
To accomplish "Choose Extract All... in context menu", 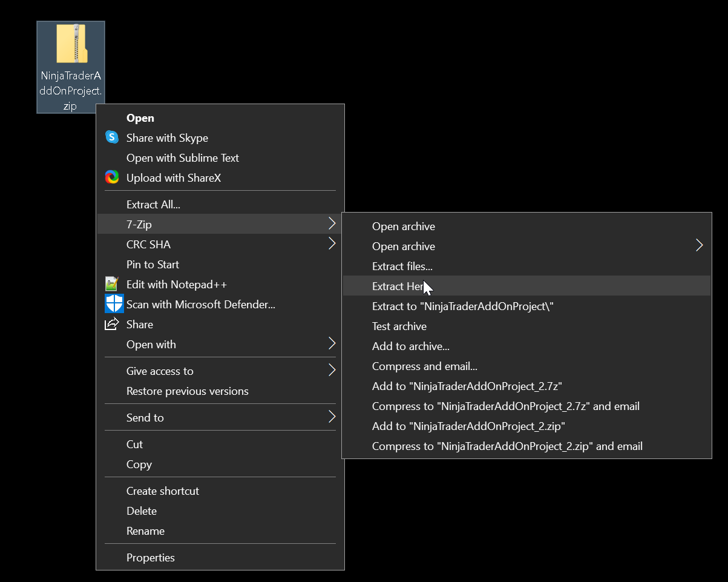I will (x=153, y=204).
